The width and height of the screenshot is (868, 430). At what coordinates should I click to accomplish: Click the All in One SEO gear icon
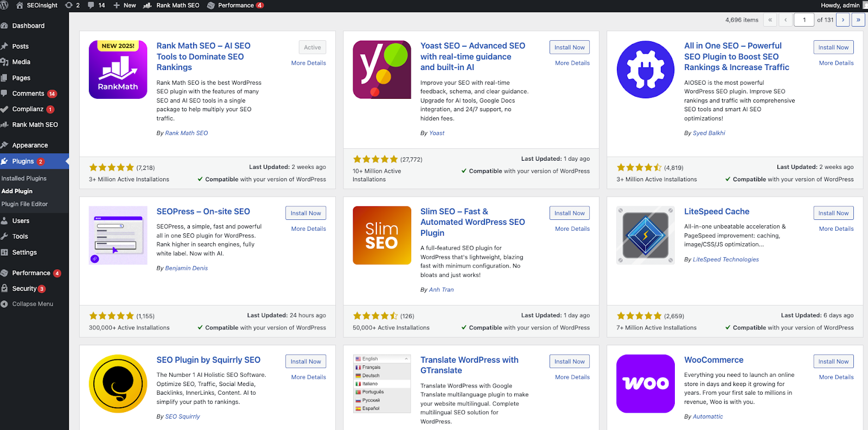(x=645, y=69)
